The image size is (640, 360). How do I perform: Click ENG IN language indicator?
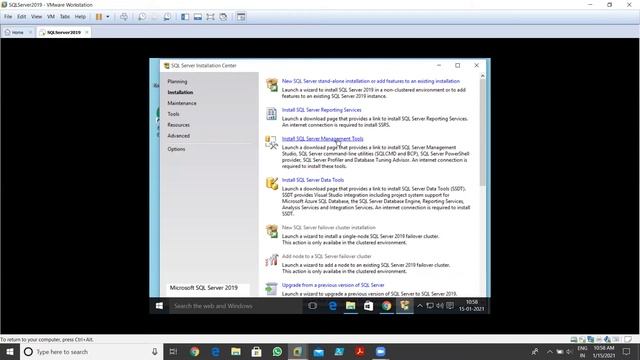click(582, 352)
